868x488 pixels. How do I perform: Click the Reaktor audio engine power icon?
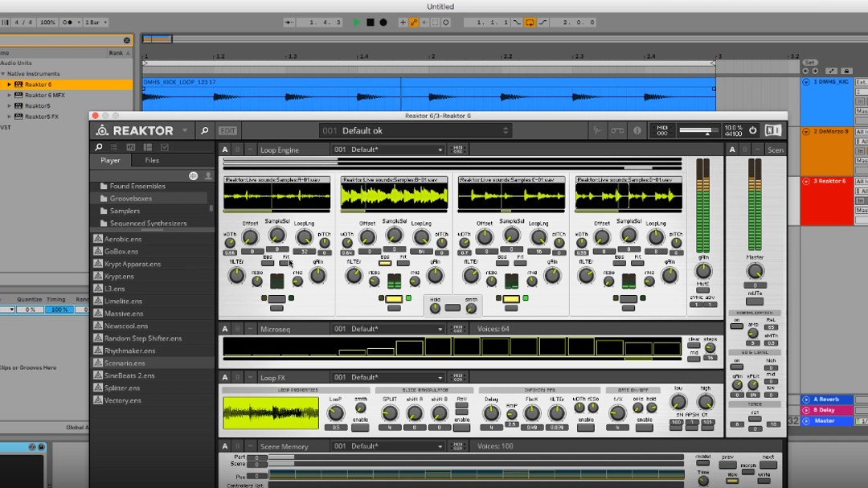[753, 130]
